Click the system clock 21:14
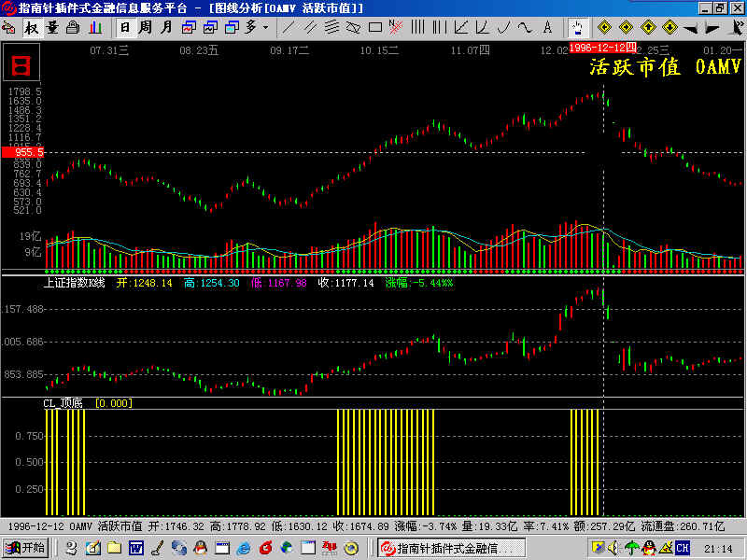The width and height of the screenshot is (747, 560). pyautogui.click(x=718, y=549)
